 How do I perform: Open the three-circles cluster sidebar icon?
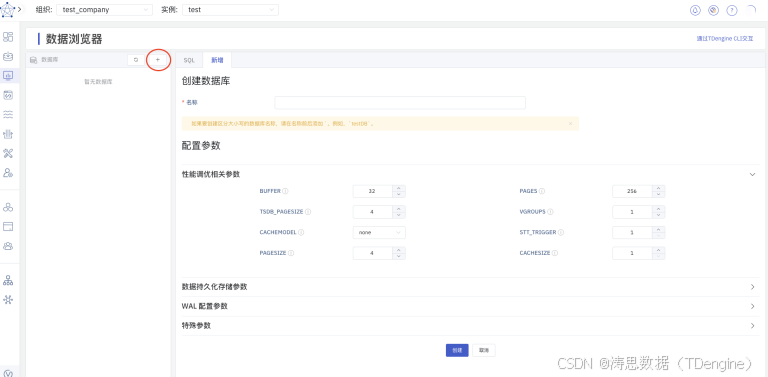pos(8,207)
